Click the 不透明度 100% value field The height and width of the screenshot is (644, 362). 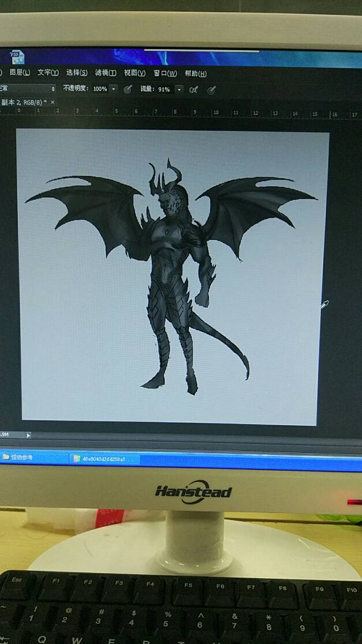(x=100, y=89)
